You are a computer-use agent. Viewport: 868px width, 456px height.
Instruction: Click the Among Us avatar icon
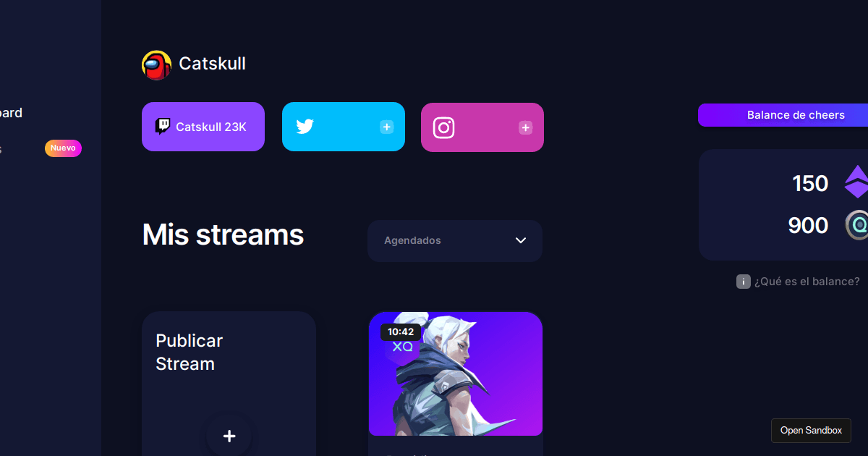(156, 64)
